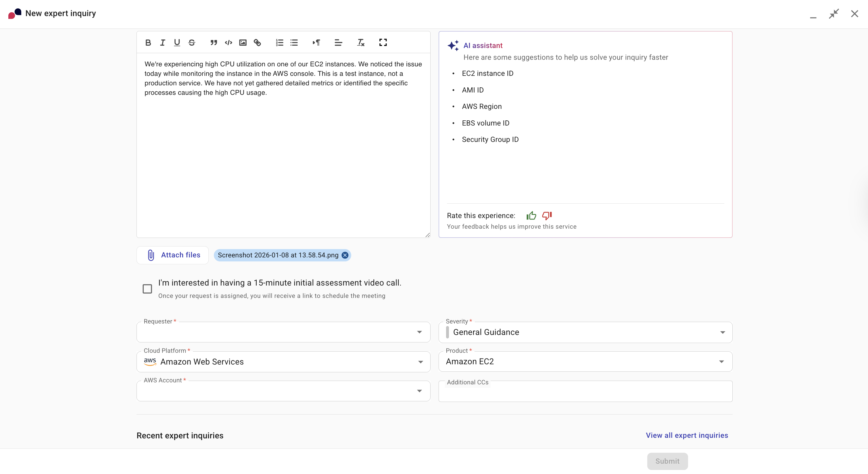Click the Attach files button
Screen dimensions: 868x474
pos(172,255)
